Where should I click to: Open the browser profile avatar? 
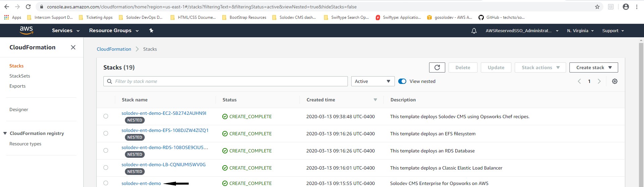pos(626,7)
